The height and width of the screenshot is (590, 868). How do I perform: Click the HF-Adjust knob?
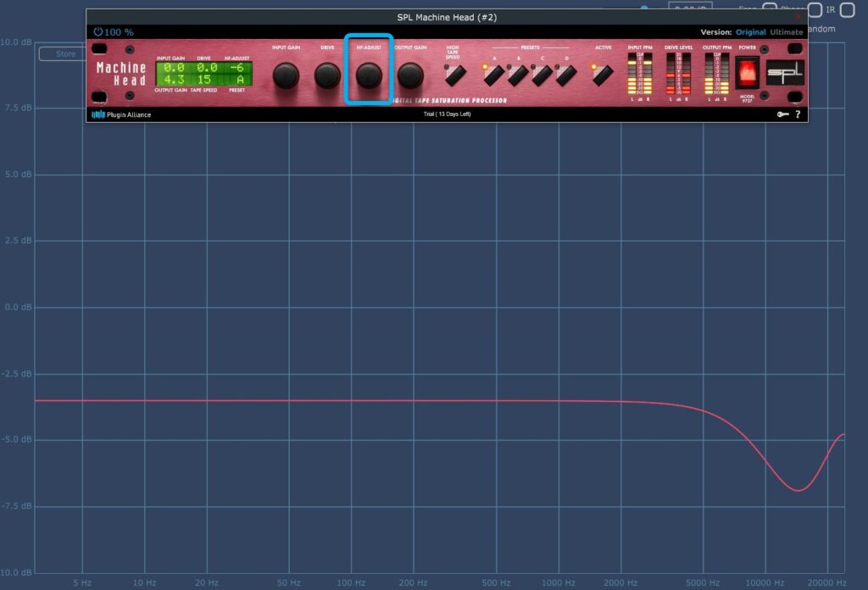coord(369,76)
